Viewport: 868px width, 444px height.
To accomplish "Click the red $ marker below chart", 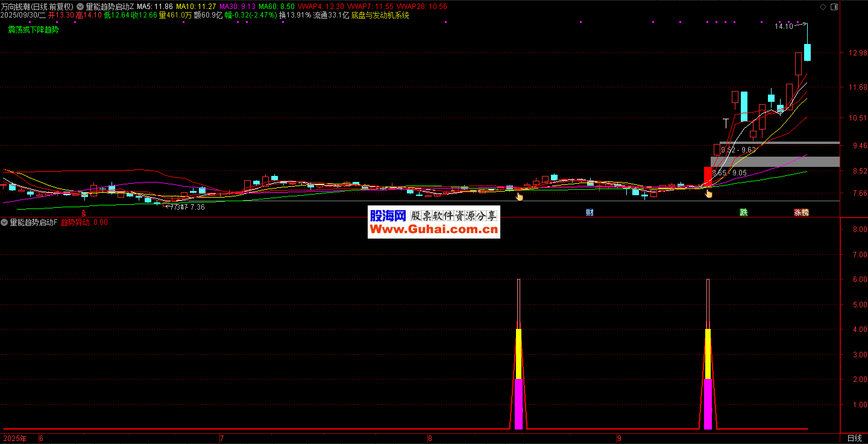I will [84, 213].
